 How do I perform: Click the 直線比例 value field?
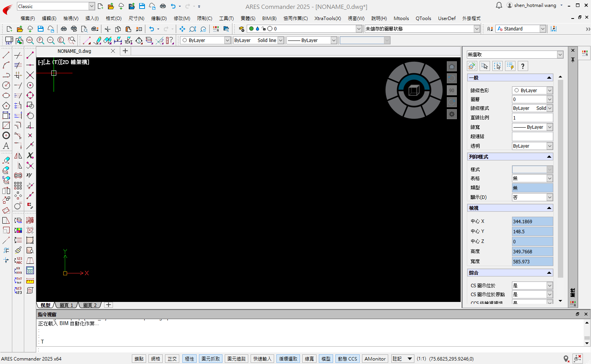532,118
